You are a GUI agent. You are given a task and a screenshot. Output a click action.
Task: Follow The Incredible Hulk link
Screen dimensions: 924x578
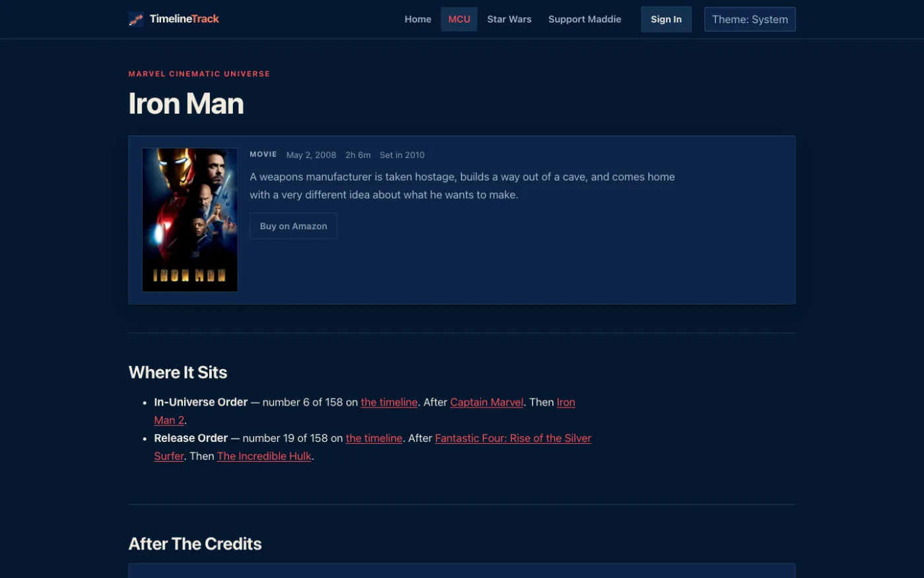click(x=264, y=456)
